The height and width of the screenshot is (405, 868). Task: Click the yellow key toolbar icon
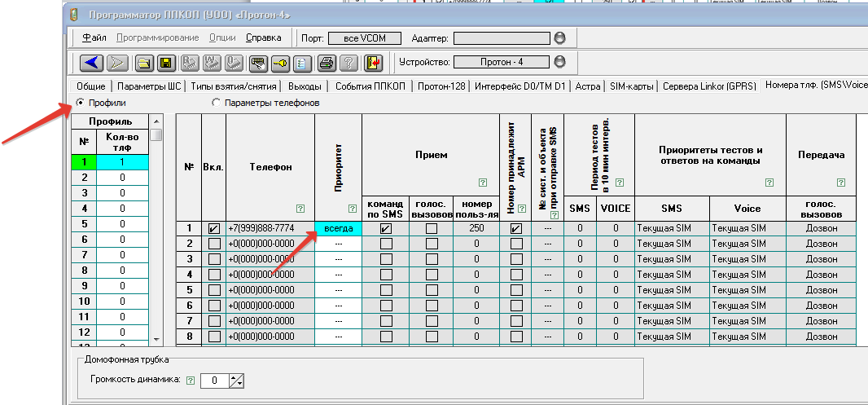[279, 63]
